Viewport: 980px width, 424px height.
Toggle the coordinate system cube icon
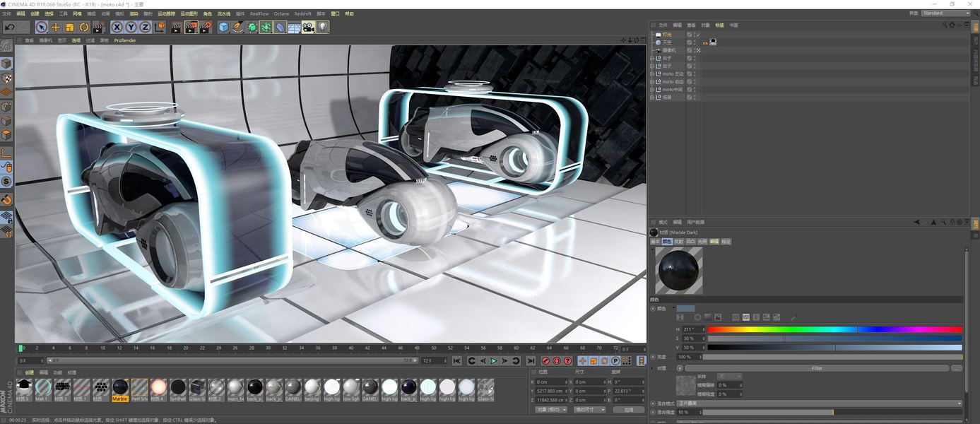pyautogui.click(x=160, y=27)
